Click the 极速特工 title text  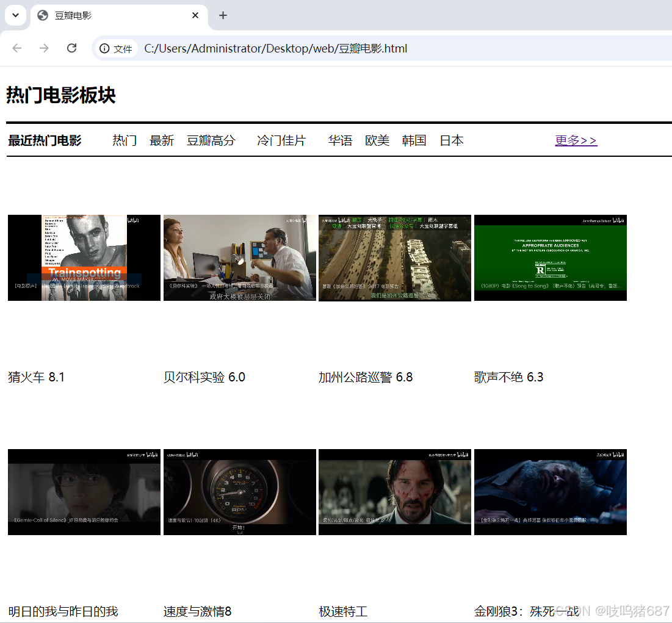click(343, 611)
